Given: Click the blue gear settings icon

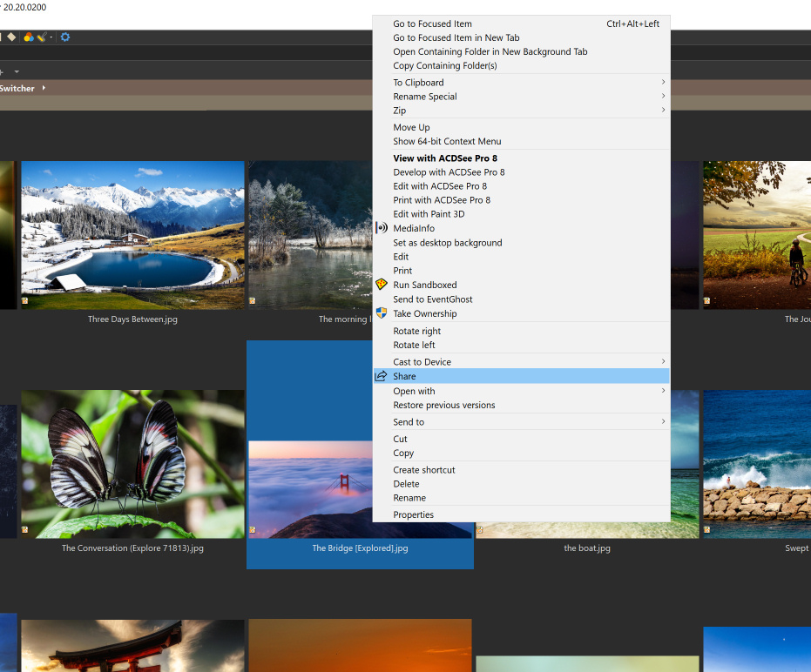Looking at the screenshot, I should pos(65,37).
